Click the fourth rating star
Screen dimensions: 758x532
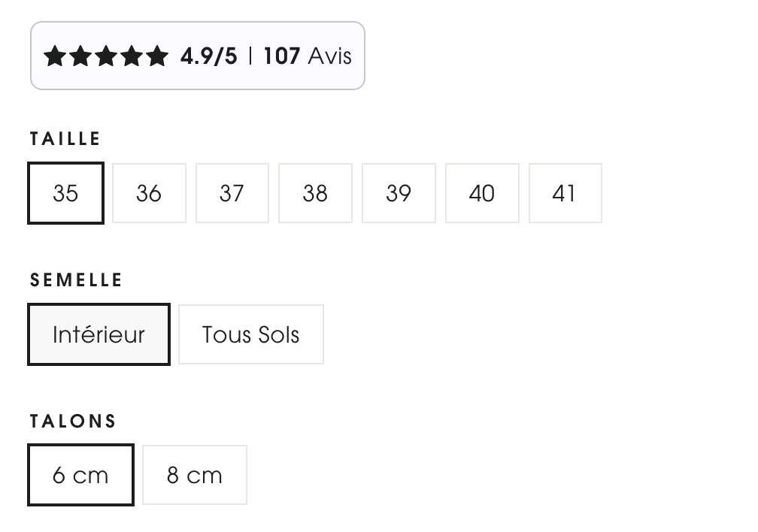coord(132,56)
